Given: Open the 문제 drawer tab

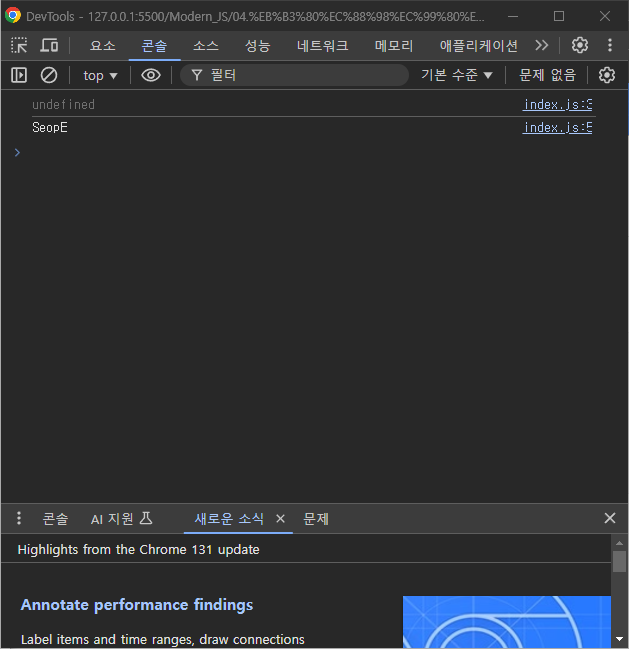Looking at the screenshot, I should tap(316, 519).
